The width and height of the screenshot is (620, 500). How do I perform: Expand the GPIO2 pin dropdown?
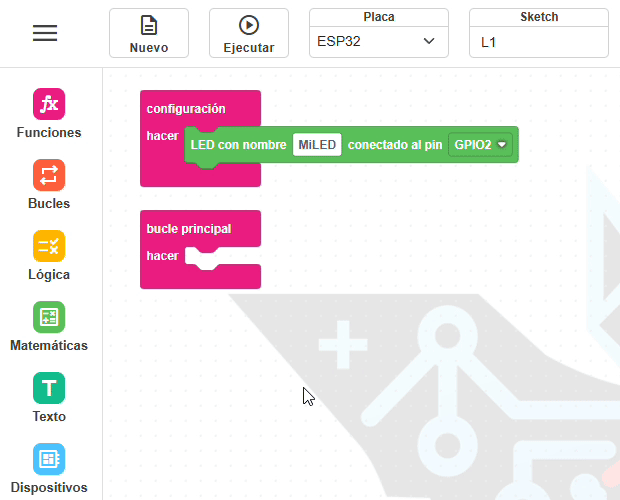(480, 145)
